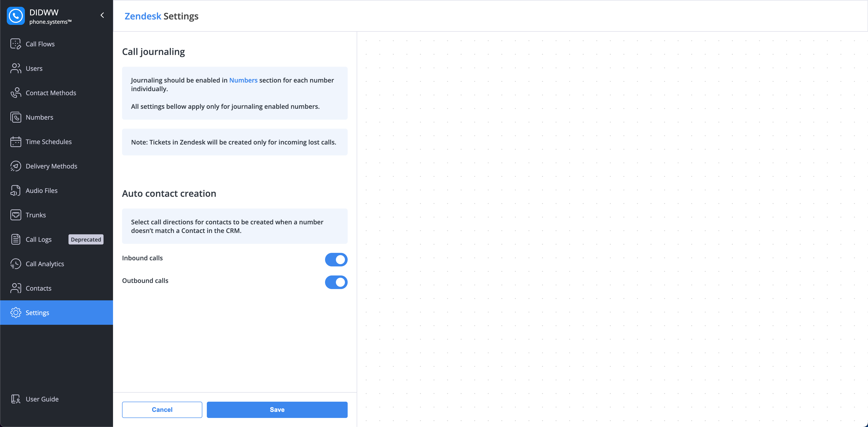Follow the Numbers link in the journaling note

pos(243,80)
